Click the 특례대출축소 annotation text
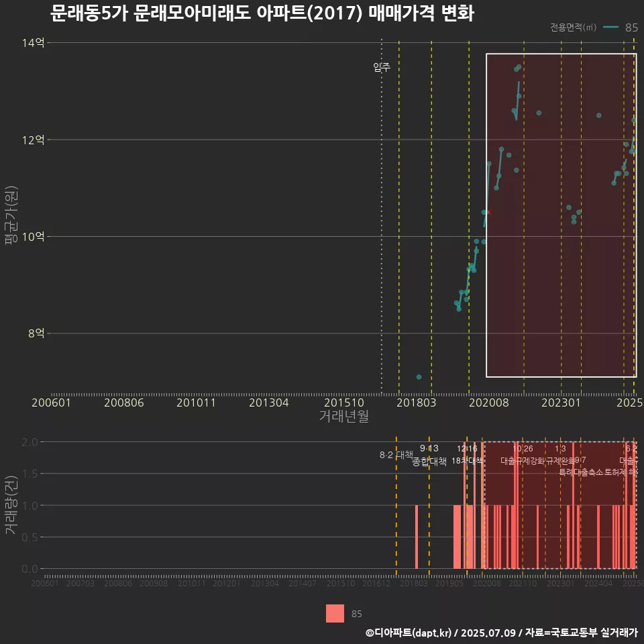 (581, 472)
